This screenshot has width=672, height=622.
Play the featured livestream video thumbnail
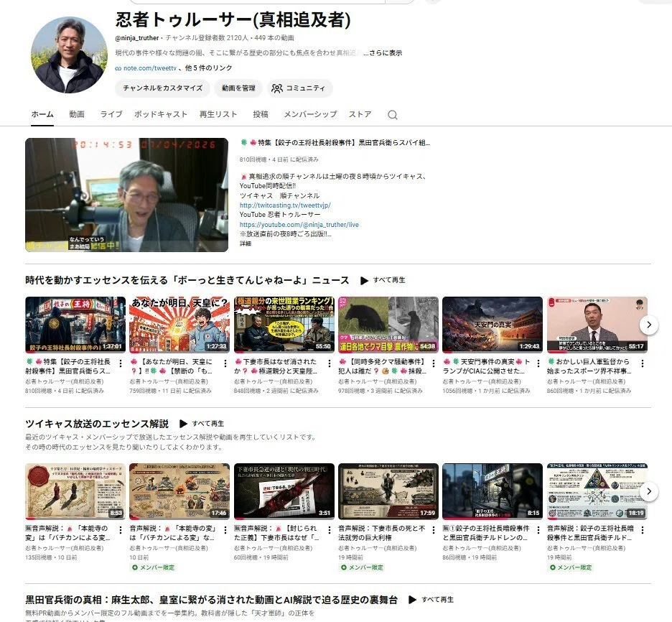click(127, 195)
